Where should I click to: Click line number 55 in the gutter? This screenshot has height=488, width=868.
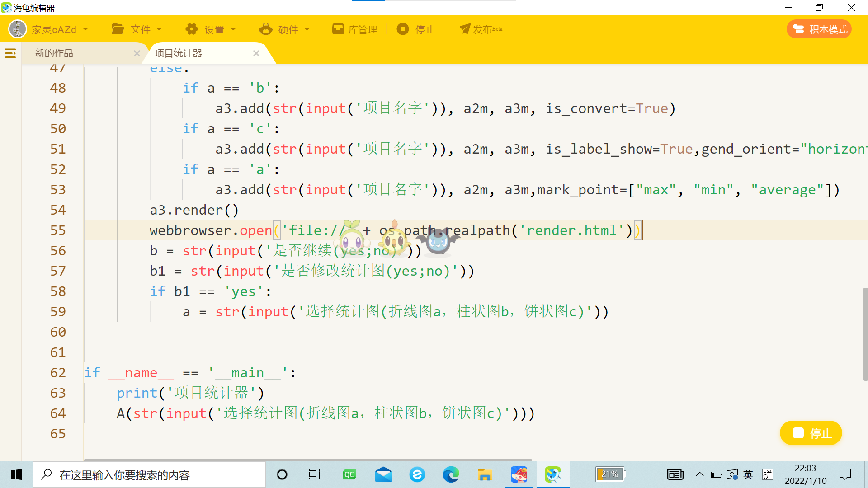pos(58,230)
